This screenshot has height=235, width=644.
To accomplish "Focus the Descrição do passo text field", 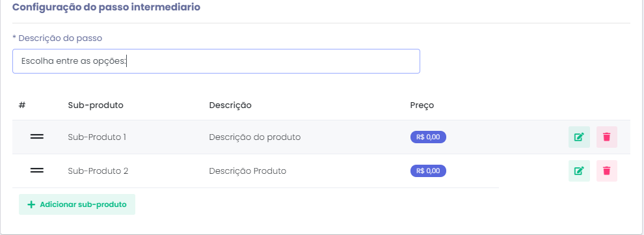I will click(x=216, y=61).
